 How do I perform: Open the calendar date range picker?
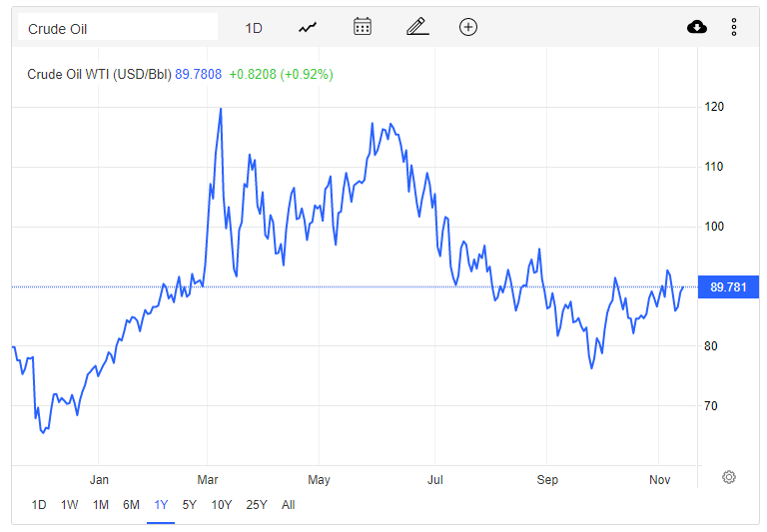[363, 26]
